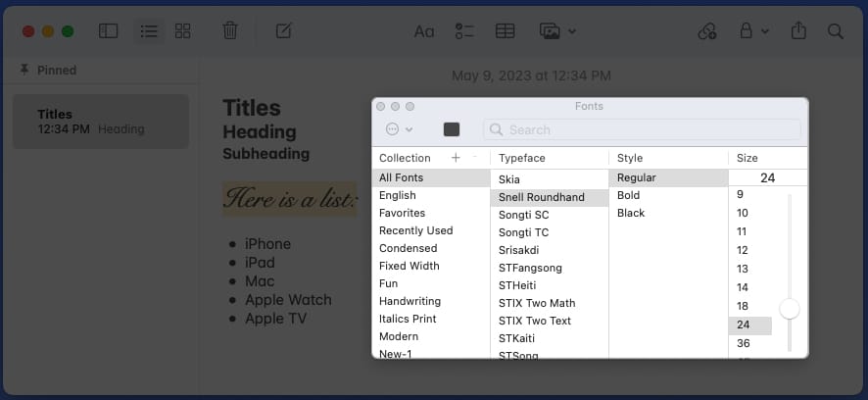Select the Condensed collection

[x=431, y=248]
